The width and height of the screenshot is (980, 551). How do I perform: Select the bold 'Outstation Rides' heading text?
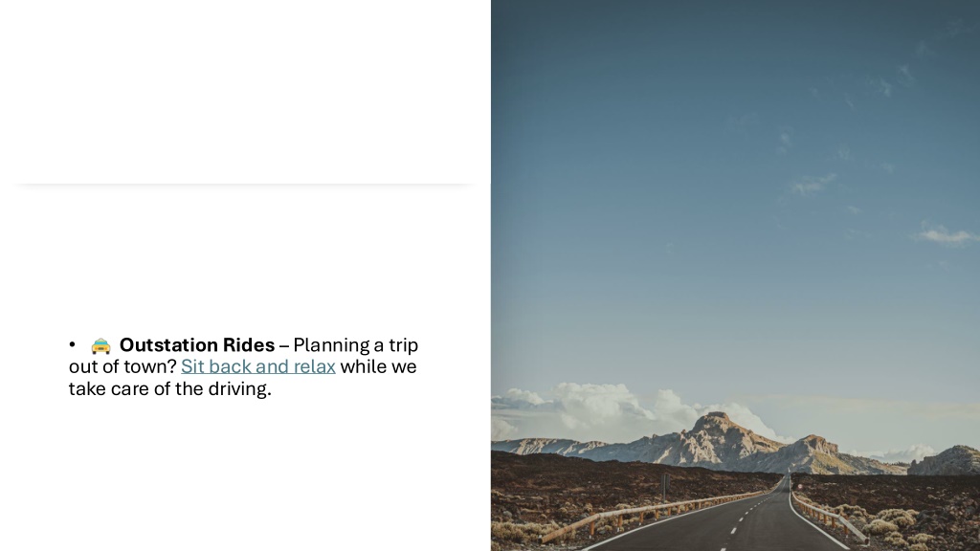(197, 344)
